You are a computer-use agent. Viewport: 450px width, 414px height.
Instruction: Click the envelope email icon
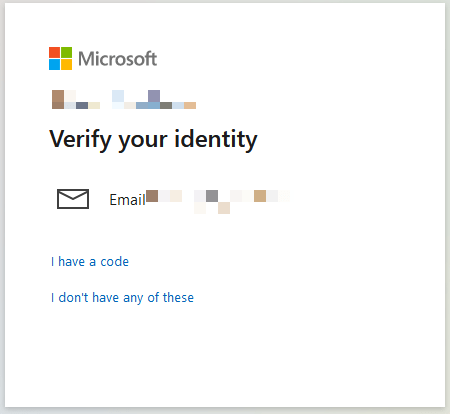pos(73,199)
